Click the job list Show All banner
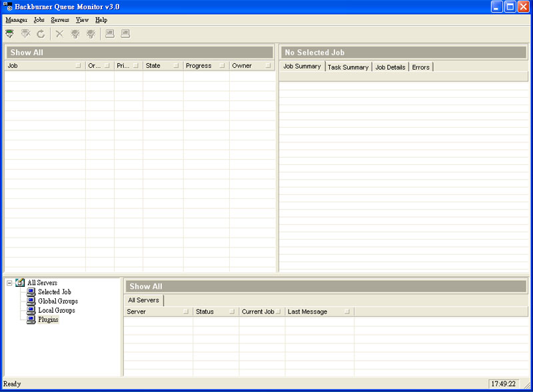The image size is (533, 392). coord(139,53)
